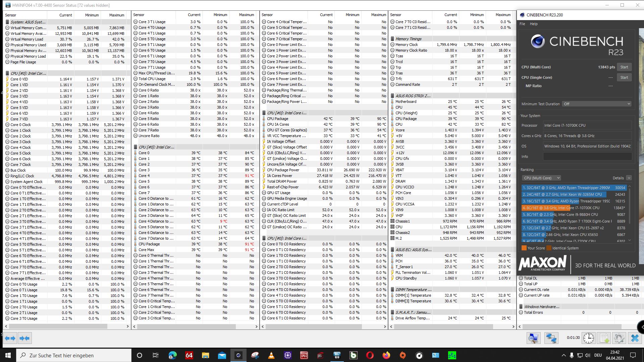This screenshot has height=362, width=644.
Task: Switch to Cinebench taskbar icon
Action: (x=238, y=355)
